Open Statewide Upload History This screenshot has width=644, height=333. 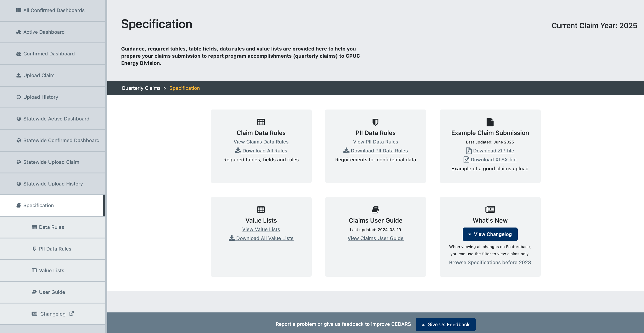click(53, 184)
